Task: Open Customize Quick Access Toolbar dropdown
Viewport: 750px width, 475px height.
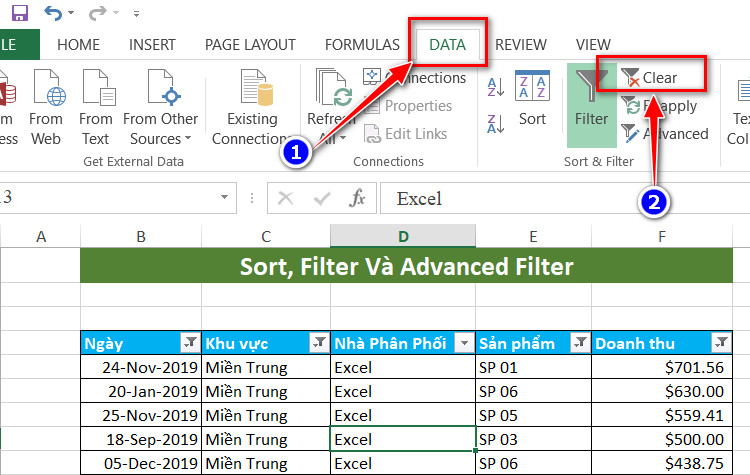Action: (136, 14)
